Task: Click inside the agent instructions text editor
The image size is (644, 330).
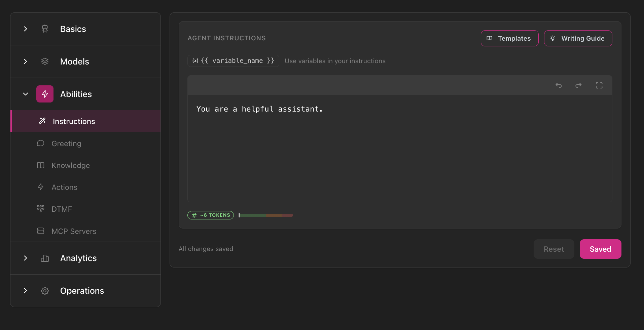Action: tap(400, 148)
